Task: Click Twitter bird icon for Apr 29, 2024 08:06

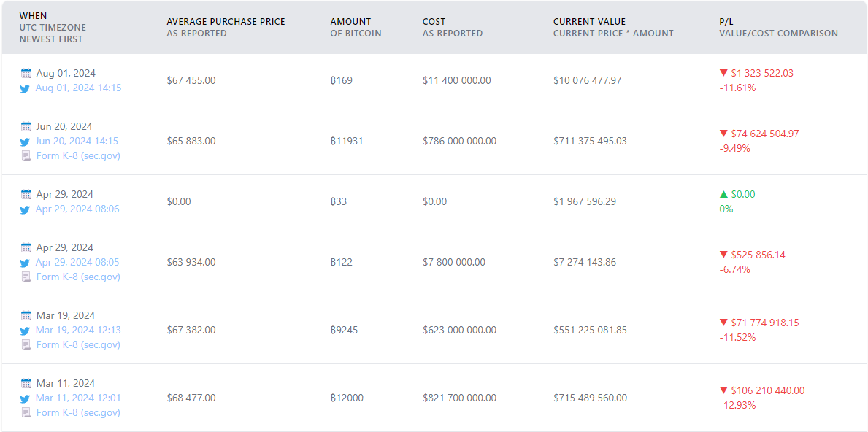Action: pos(25,209)
